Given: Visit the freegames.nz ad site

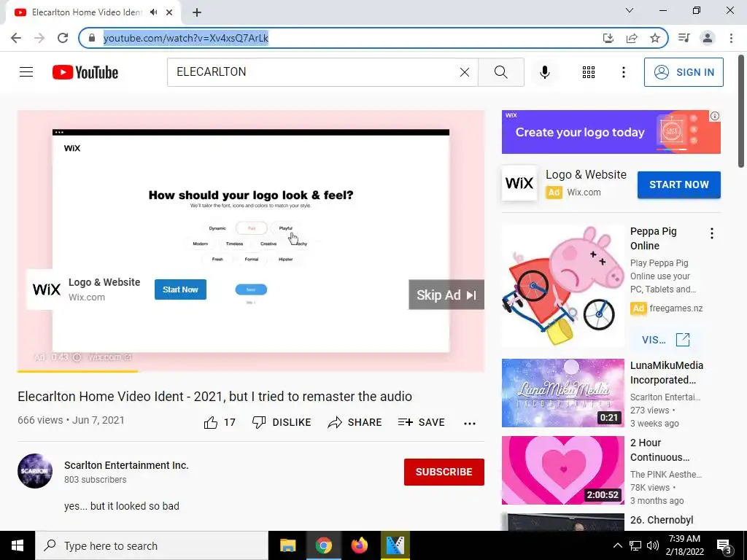Looking at the screenshot, I should click(x=665, y=340).
